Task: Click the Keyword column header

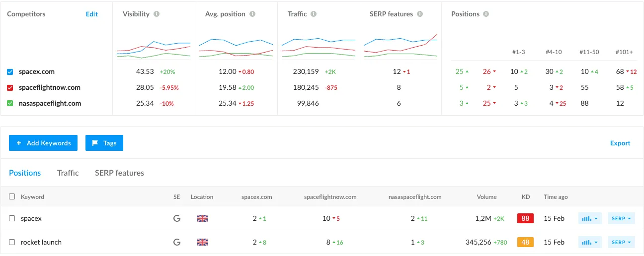Action: pyautogui.click(x=33, y=196)
